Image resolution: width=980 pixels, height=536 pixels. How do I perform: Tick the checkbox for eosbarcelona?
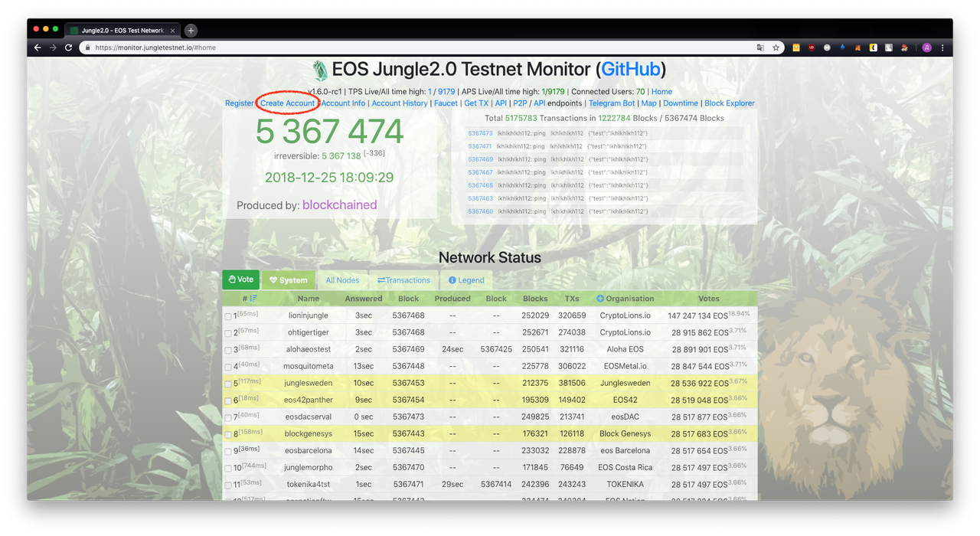click(228, 451)
